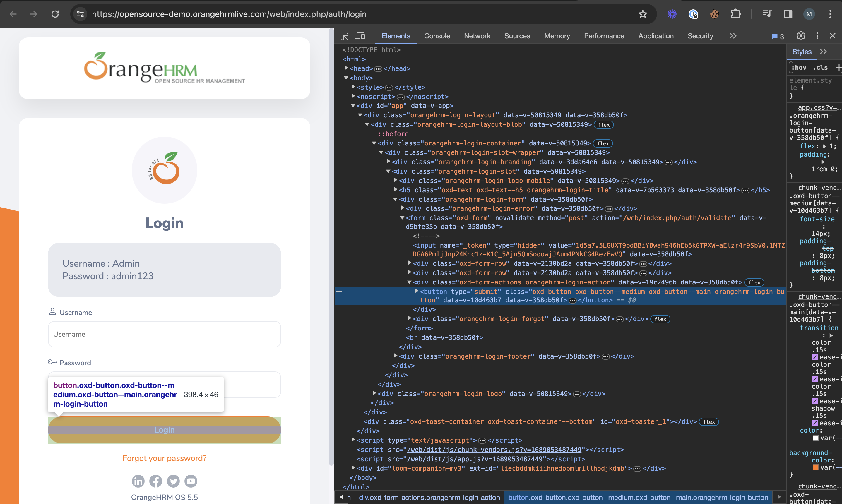Screen dimensions: 842x504
Task: Toggle :hov element state panel
Action: 799,67
